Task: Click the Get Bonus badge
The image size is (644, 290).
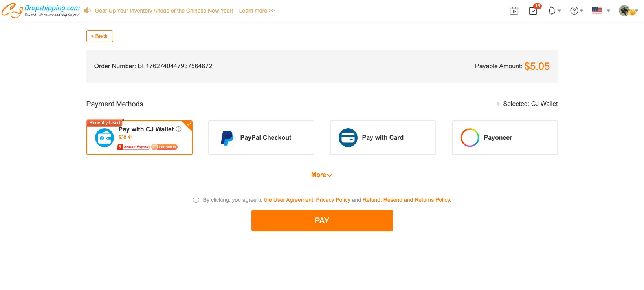Action: [165, 147]
